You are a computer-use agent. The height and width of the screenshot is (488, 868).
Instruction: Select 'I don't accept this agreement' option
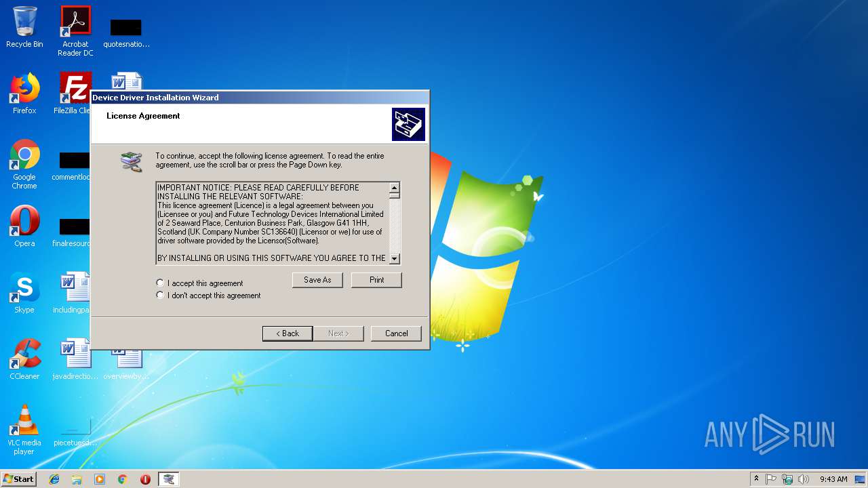pyautogui.click(x=160, y=295)
